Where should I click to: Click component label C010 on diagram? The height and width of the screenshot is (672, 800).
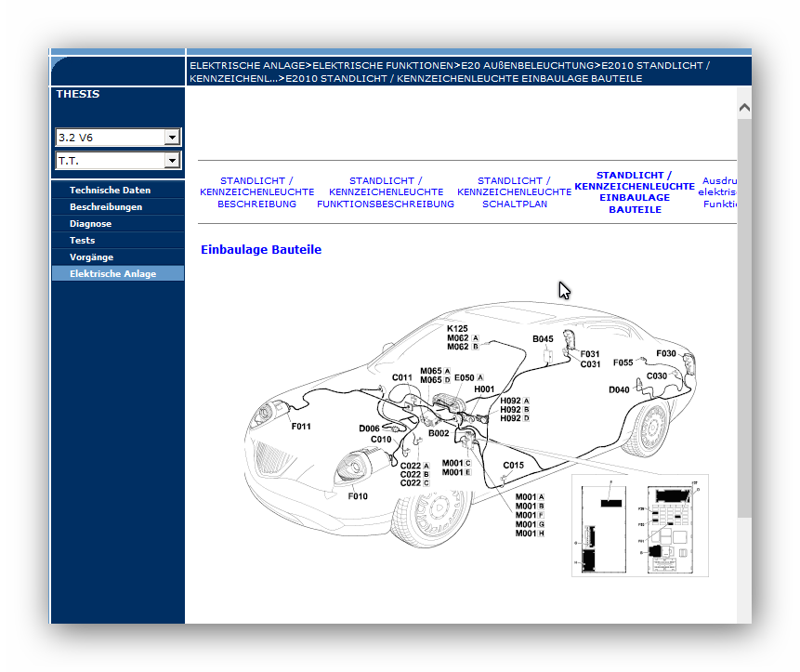tap(381, 440)
